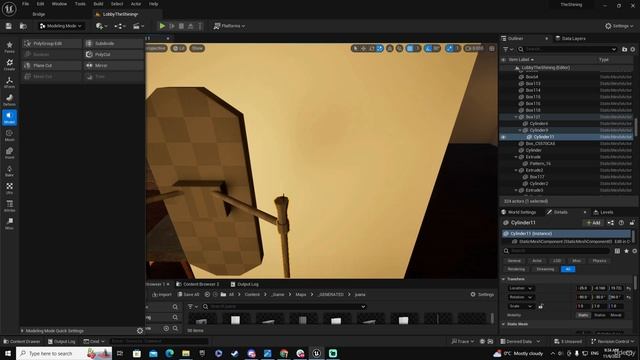Open the Tools menu
The image size is (640, 360).
click(80, 4)
